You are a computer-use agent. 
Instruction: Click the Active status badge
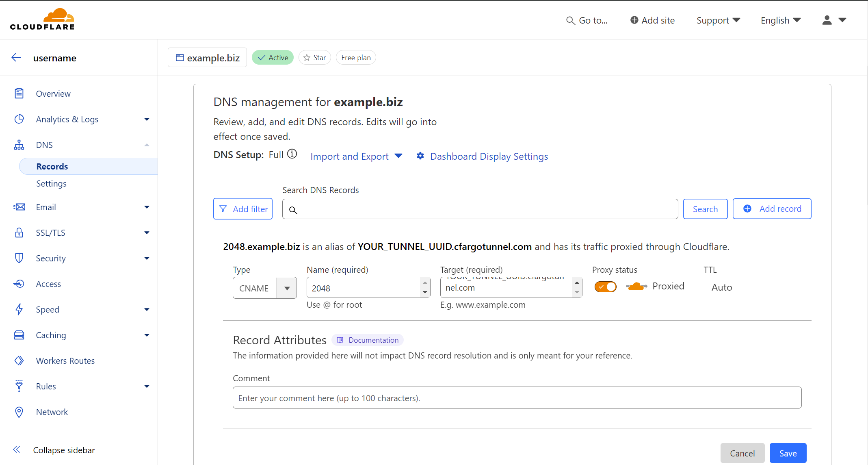[273, 57]
